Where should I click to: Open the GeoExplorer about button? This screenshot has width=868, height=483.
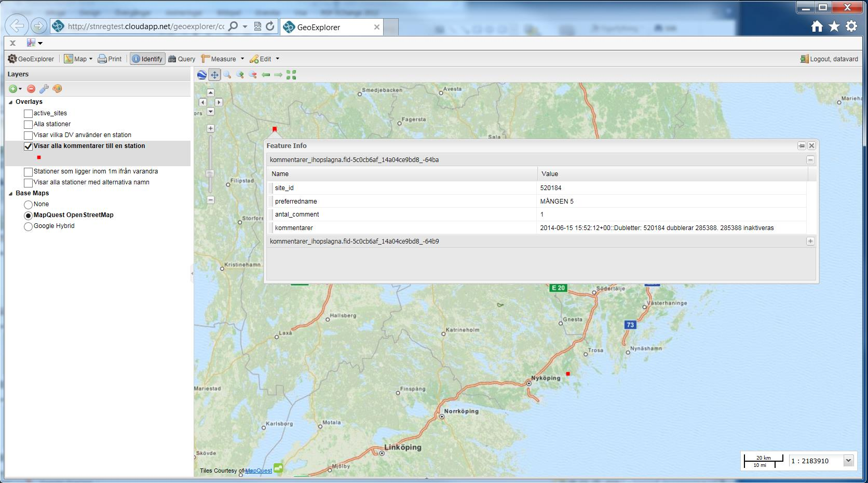click(31, 59)
